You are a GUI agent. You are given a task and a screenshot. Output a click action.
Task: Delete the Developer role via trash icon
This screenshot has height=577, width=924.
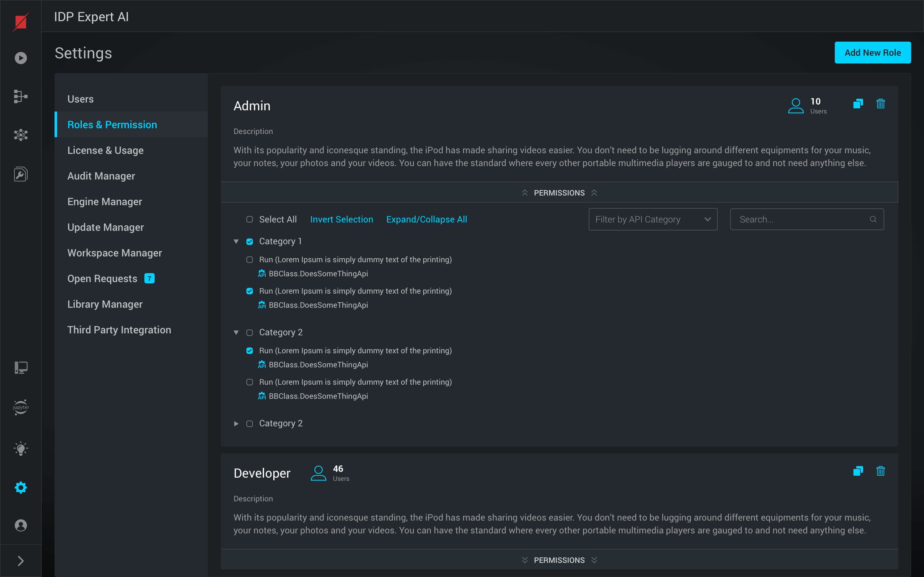pos(880,471)
